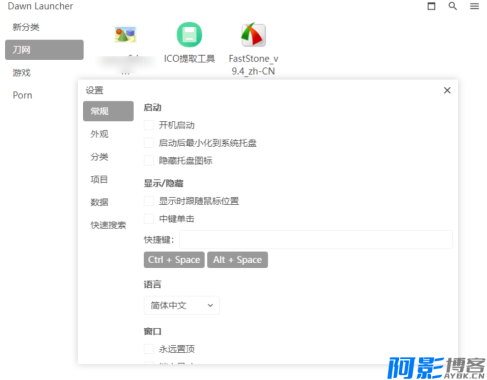Launch the FastStone_v9.4_zh-CN icon
487x380 pixels.
point(253,35)
